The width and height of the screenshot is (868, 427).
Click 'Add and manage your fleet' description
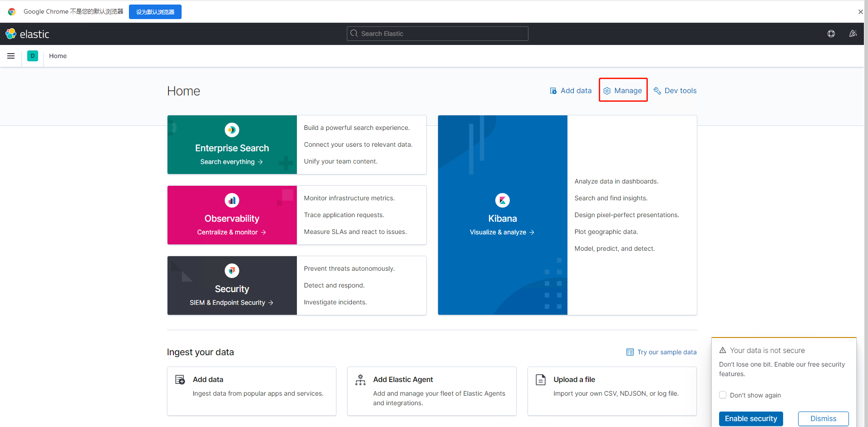click(439, 398)
